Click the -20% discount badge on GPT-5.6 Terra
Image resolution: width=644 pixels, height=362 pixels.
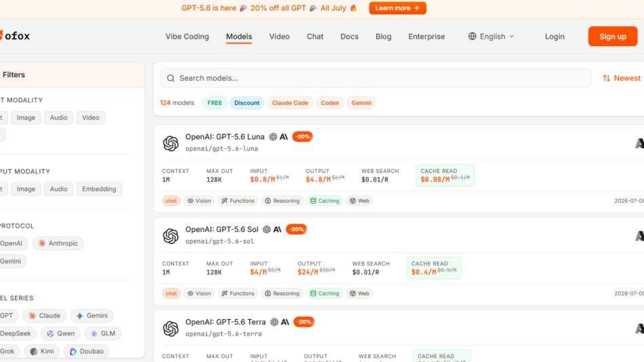point(304,322)
